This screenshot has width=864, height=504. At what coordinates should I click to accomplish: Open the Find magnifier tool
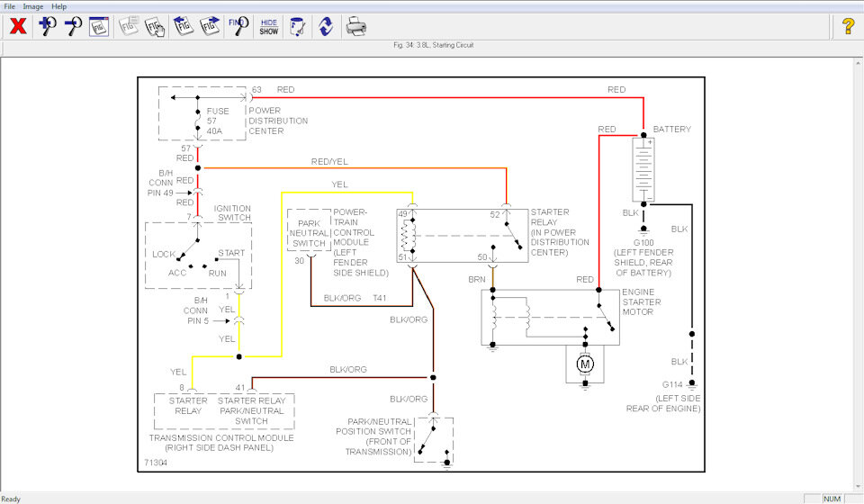[x=238, y=26]
